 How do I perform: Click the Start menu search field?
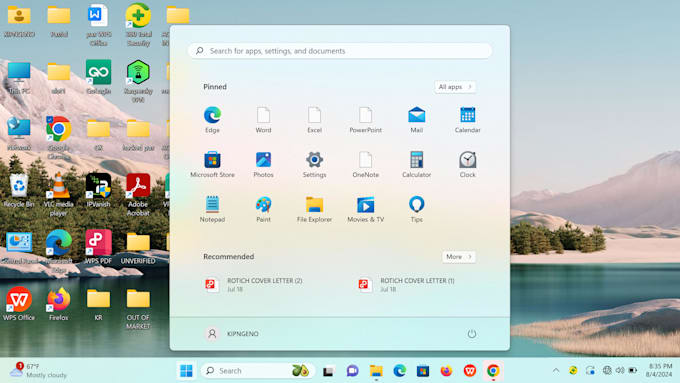340,51
